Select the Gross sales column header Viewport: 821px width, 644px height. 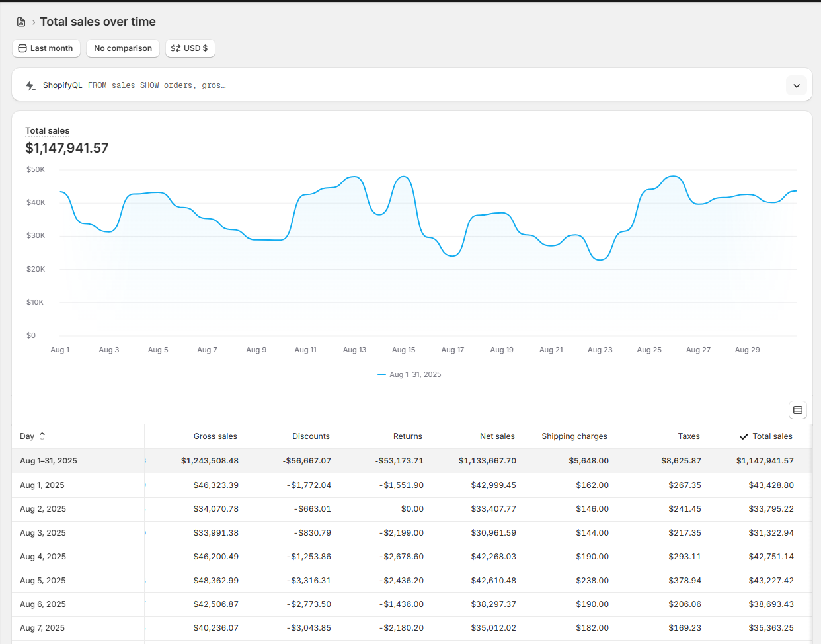215,436
